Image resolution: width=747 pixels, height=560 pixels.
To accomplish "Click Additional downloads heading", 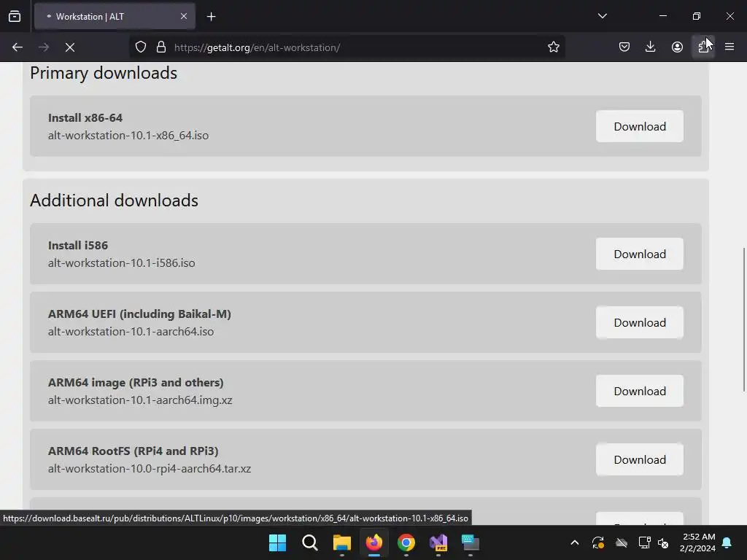I will [x=114, y=201].
